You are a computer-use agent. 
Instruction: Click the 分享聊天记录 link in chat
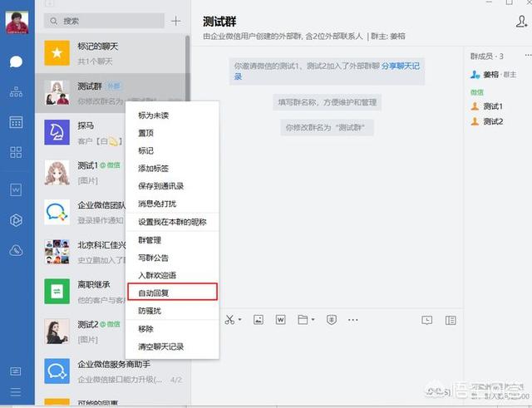click(401, 66)
